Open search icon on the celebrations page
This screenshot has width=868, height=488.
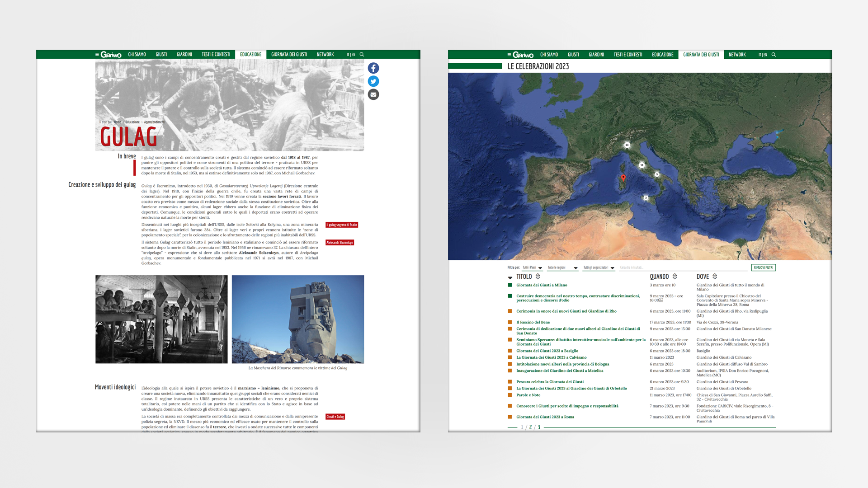pos(774,55)
